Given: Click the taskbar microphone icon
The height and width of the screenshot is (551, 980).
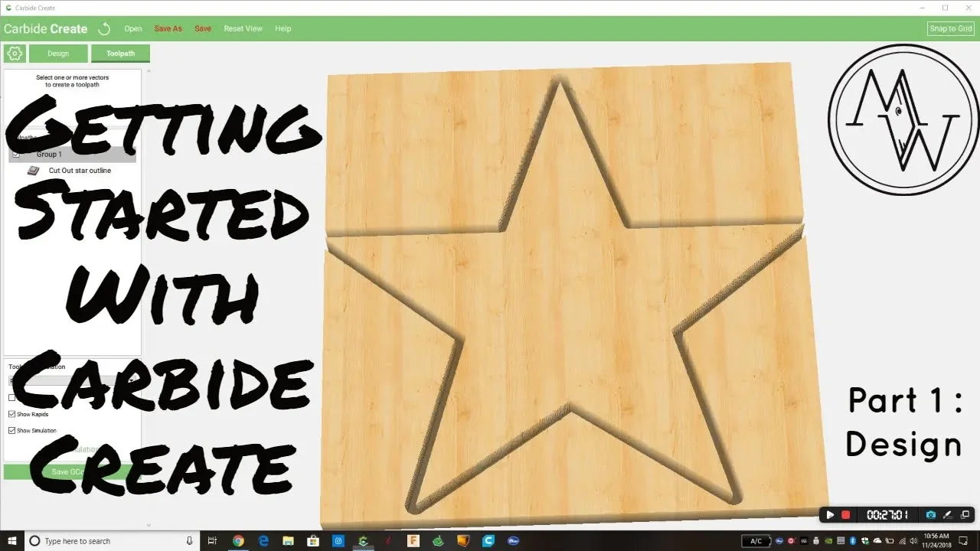Looking at the screenshot, I should click(190, 541).
